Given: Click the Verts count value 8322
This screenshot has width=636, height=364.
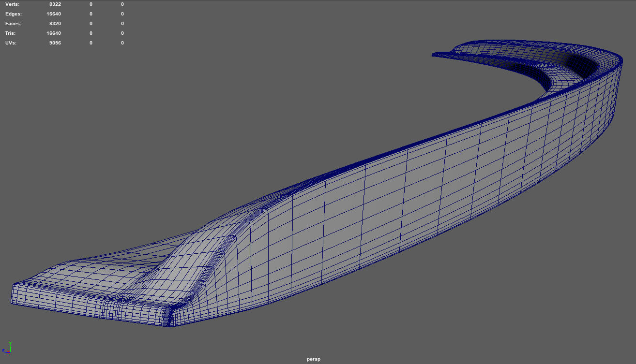Looking at the screenshot, I should coord(55,4).
